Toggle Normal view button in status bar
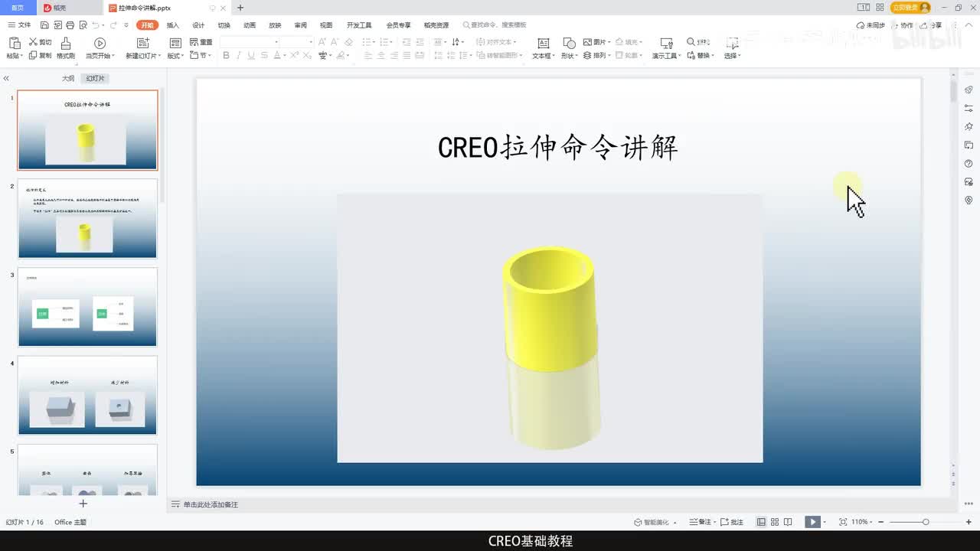The width and height of the screenshot is (980, 551). [x=761, y=522]
